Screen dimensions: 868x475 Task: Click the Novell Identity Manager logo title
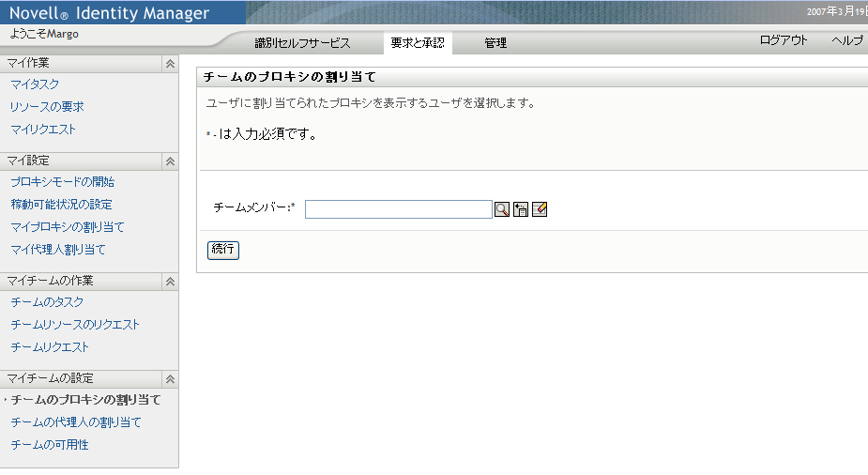[110, 13]
